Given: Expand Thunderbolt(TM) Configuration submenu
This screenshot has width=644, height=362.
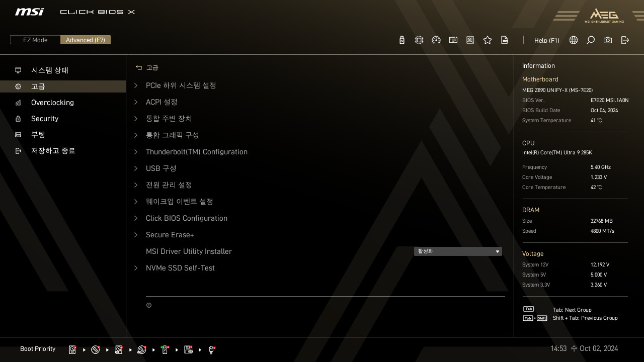Looking at the screenshot, I should (x=196, y=152).
